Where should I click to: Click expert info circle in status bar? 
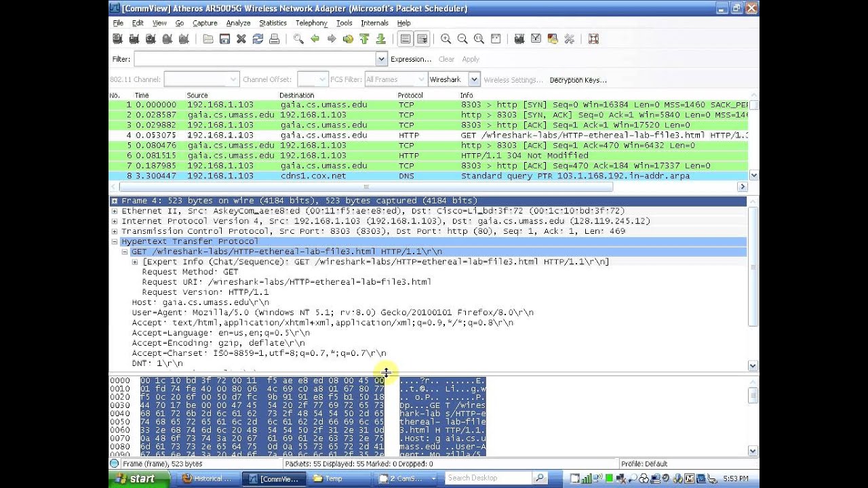coord(115,464)
